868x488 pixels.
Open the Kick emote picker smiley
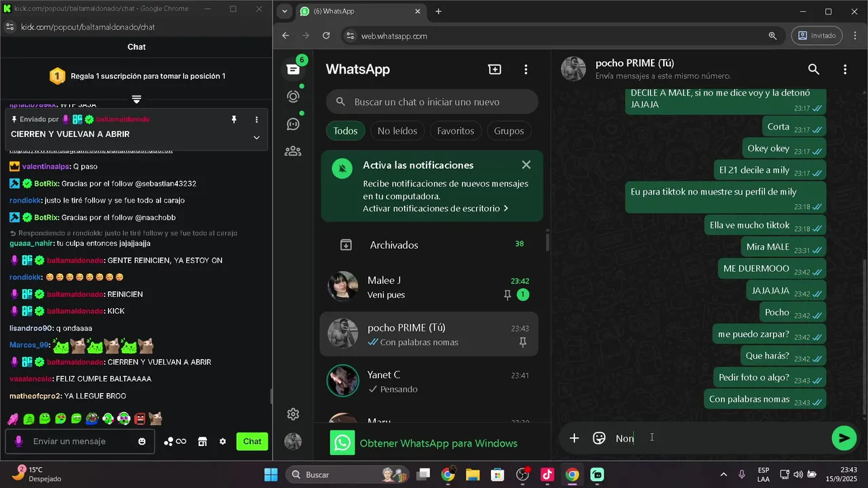click(142, 441)
